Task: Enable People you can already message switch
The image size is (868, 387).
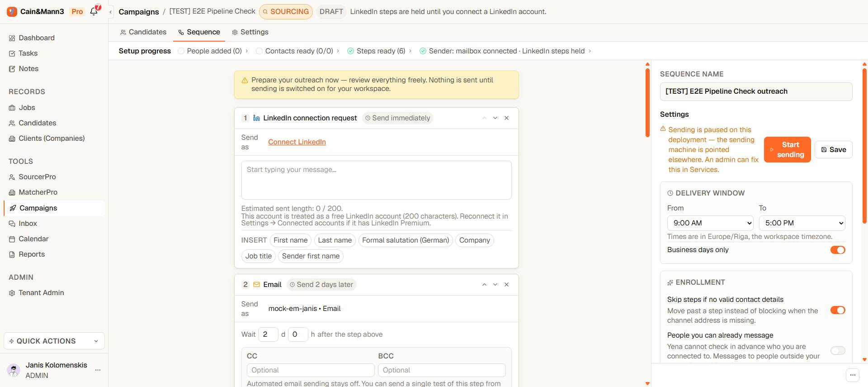Action: pos(838,351)
